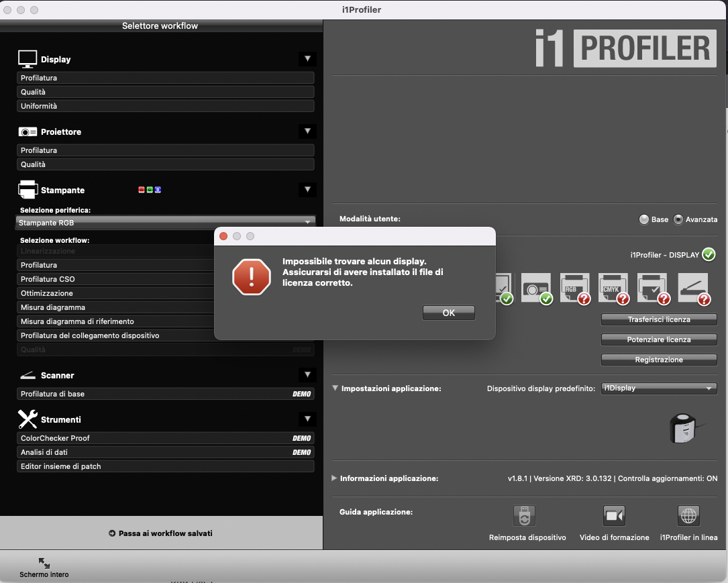Open Reimposta dispositivo USB icon

tap(524, 515)
